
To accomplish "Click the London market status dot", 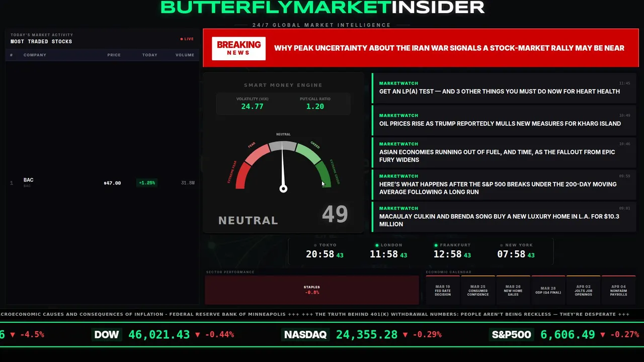I will pos(377,245).
